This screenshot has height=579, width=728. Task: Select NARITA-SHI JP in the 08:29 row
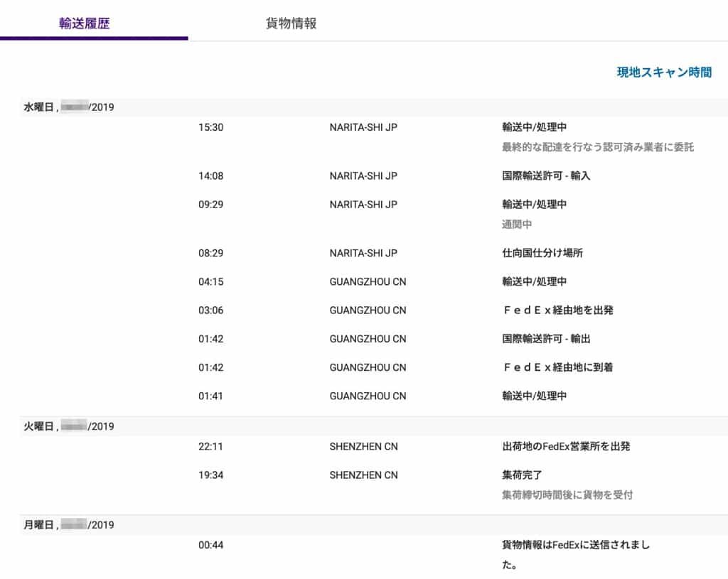[363, 254]
